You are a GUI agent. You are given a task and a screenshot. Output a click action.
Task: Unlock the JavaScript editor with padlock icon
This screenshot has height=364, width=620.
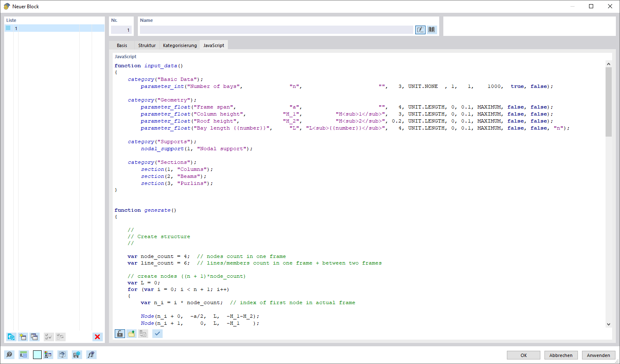119,333
